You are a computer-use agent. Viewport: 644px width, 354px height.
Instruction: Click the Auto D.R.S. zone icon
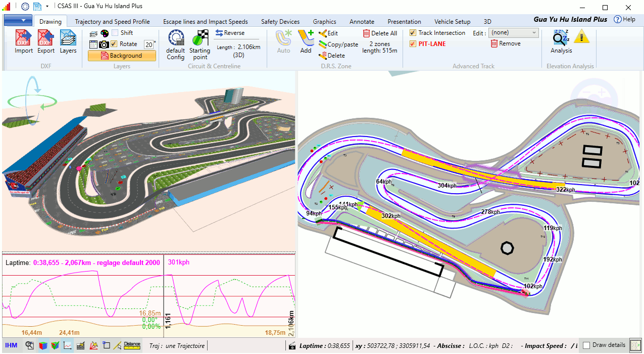click(284, 38)
